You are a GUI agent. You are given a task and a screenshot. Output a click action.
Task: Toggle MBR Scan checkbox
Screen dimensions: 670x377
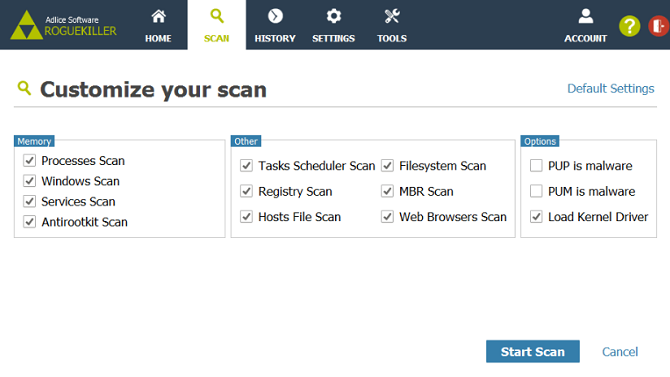pyautogui.click(x=388, y=191)
